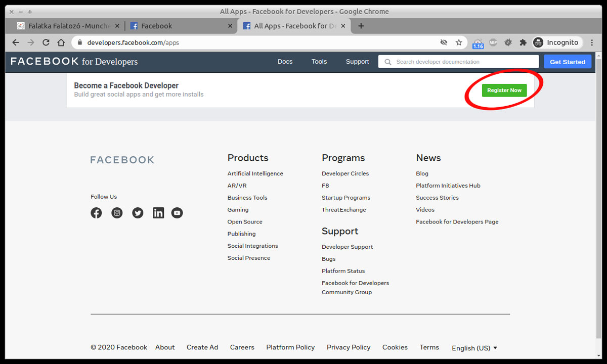Open Facebook's Facebook page via footer icon
This screenshot has height=364, width=607.
[x=96, y=213]
